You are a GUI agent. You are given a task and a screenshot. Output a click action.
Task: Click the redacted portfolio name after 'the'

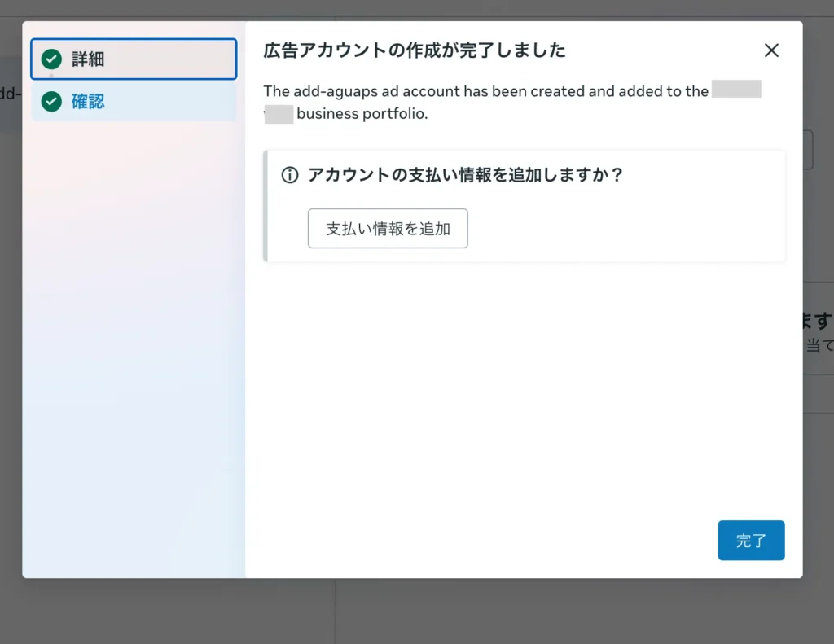tap(735, 90)
